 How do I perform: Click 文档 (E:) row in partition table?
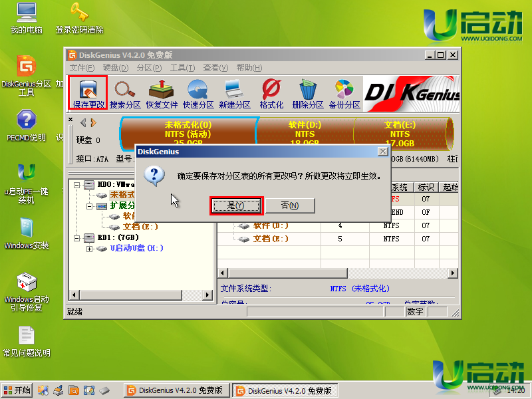[338, 239]
